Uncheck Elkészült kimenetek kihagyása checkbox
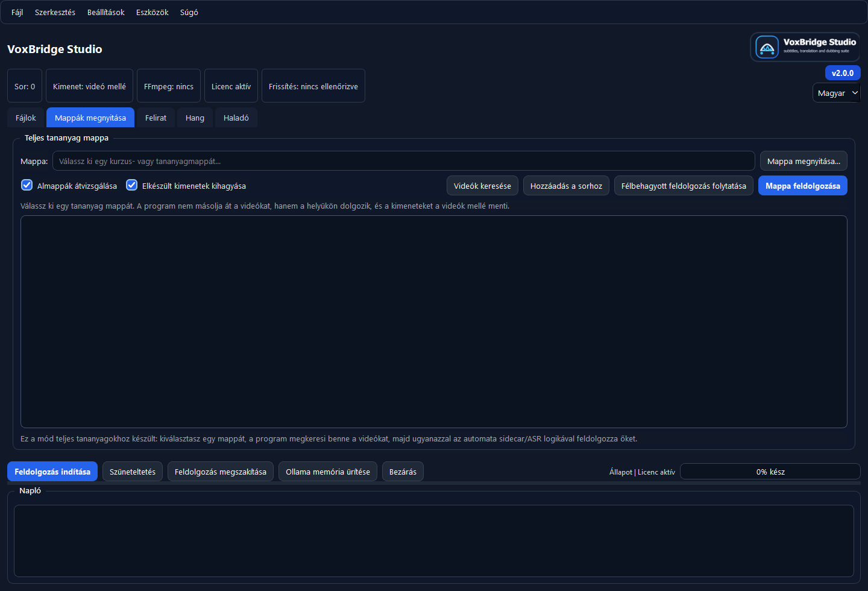 click(132, 185)
